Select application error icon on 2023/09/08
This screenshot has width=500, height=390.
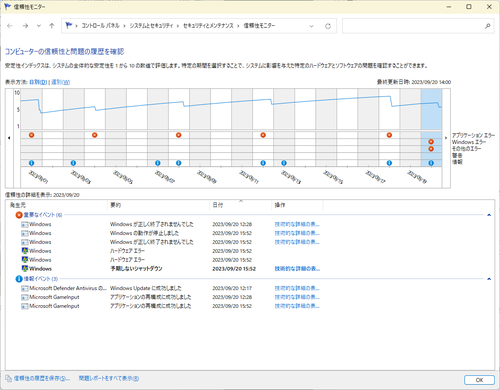click(179, 135)
